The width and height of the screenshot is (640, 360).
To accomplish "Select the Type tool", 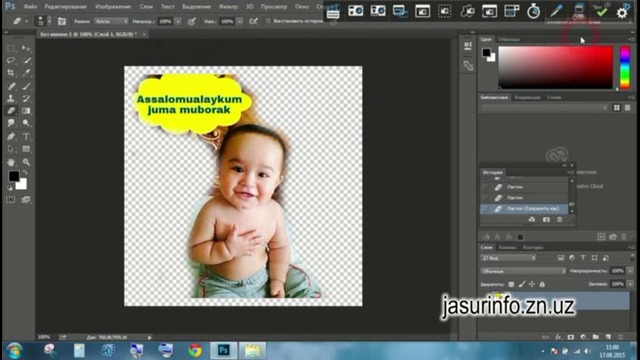I will (26, 136).
